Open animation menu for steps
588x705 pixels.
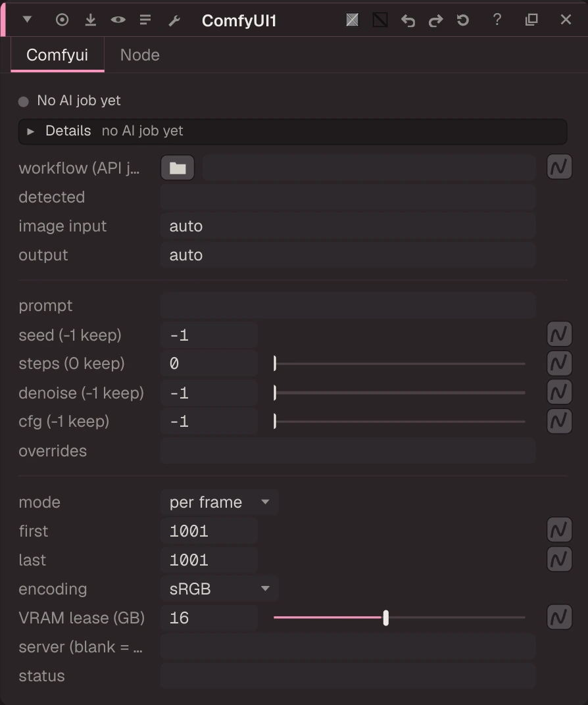[x=559, y=363]
